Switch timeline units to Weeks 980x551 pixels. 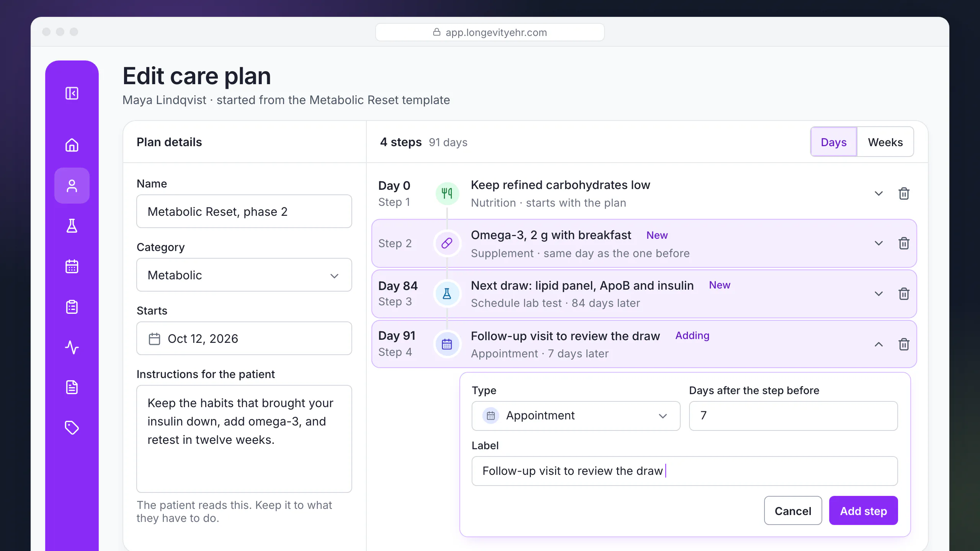pyautogui.click(x=885, y=142)
